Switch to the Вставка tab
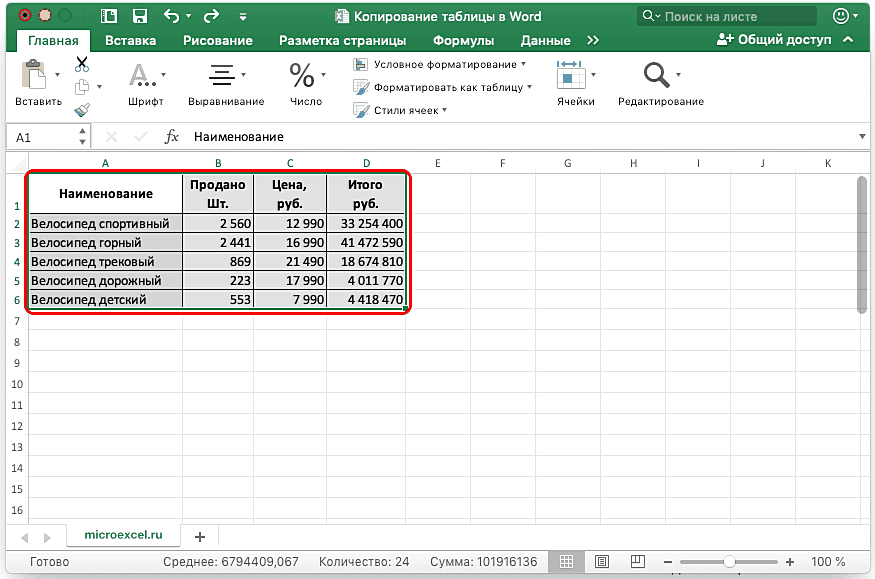Image resolution: width=875 pixels, height=579 pixels. [x=131, y=41]
